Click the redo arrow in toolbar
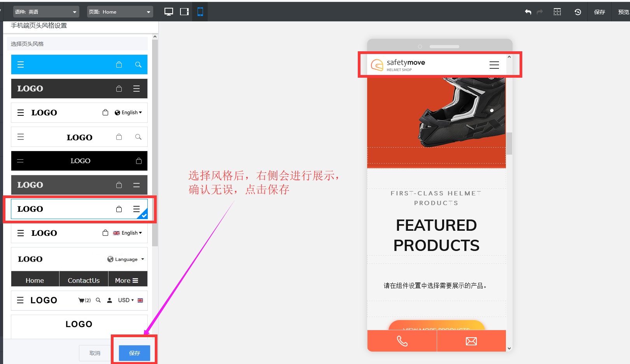The height and width of the screenshot is (364, 630). pyautogui.click(x=540, y=12)
